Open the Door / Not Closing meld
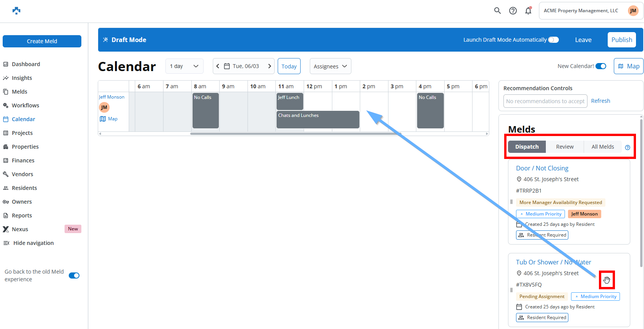The width and height of the screenshot is (644, 329). [542, 168]
